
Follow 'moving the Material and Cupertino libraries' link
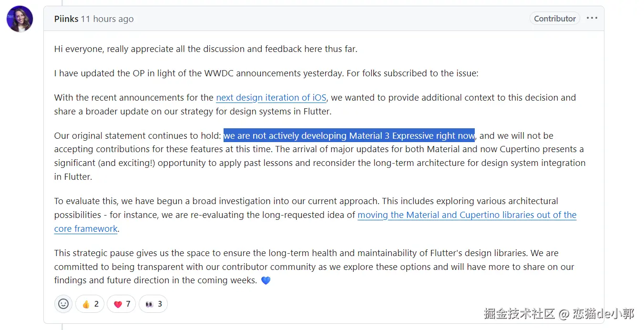[x=467, y=215]
